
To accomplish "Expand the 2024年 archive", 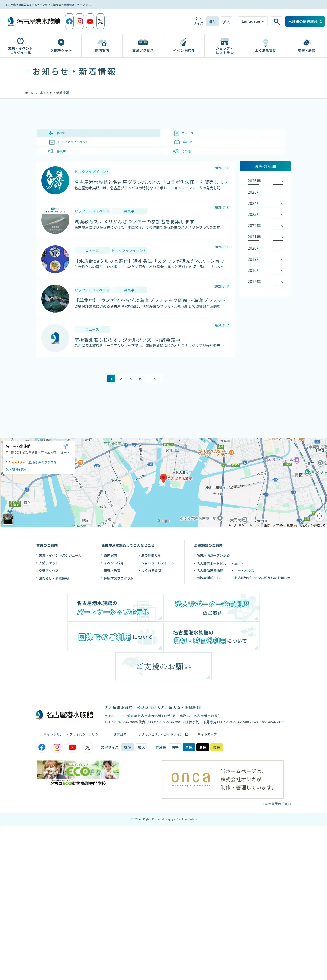I will tap(265, 204).
